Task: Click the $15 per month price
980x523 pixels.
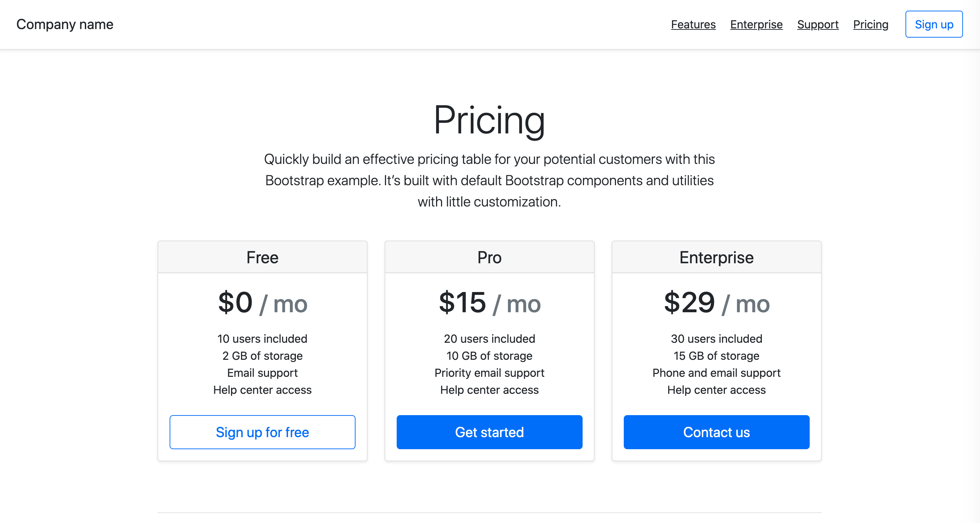Action: pos(490,303)
